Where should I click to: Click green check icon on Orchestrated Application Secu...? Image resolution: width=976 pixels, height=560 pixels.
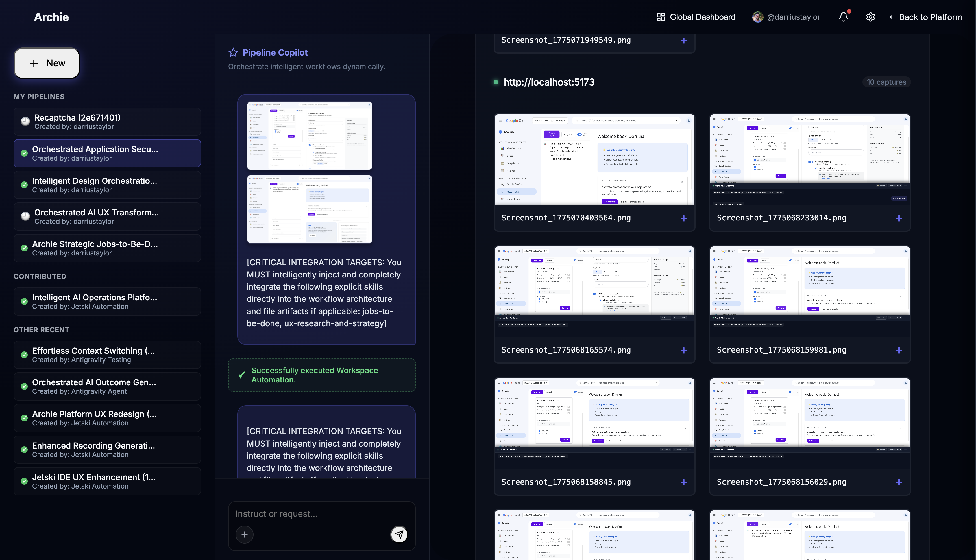click(24, 153)
